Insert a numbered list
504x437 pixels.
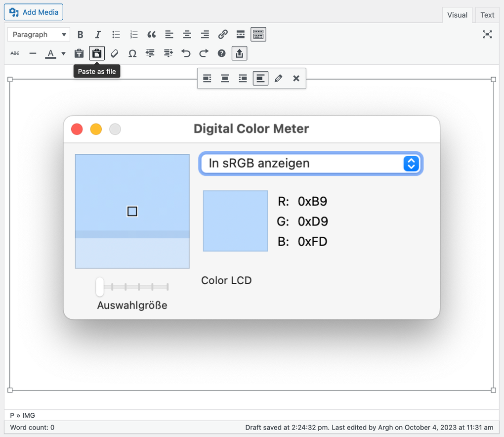click(134, 35)
